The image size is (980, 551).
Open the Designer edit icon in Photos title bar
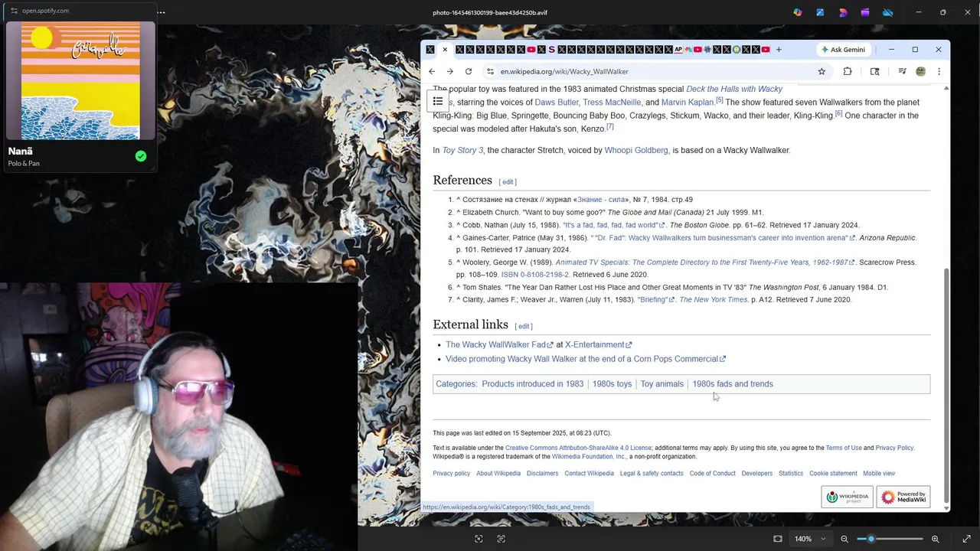coord(820,12)
